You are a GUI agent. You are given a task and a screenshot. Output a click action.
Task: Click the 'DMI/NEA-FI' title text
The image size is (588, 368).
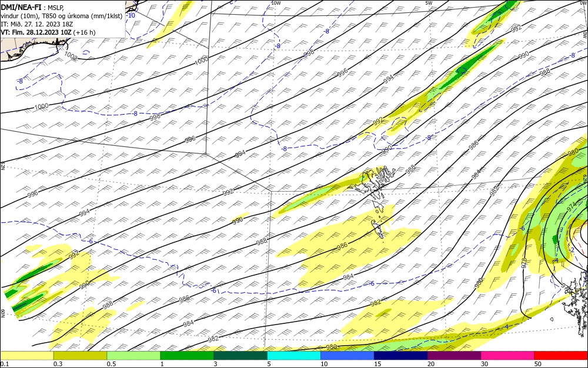click(21, 6)
